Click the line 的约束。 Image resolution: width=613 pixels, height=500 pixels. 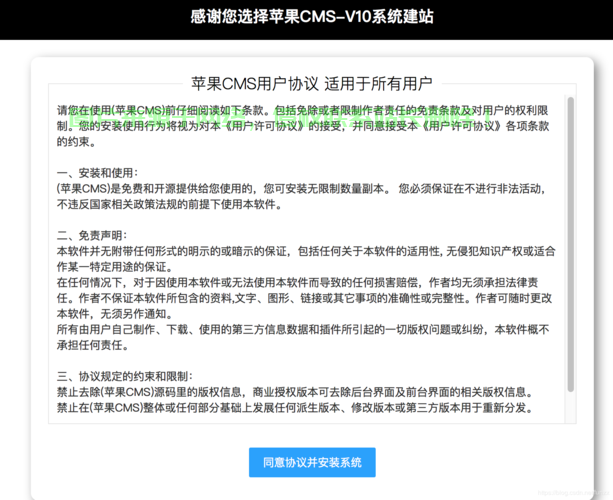coord(76,142)
